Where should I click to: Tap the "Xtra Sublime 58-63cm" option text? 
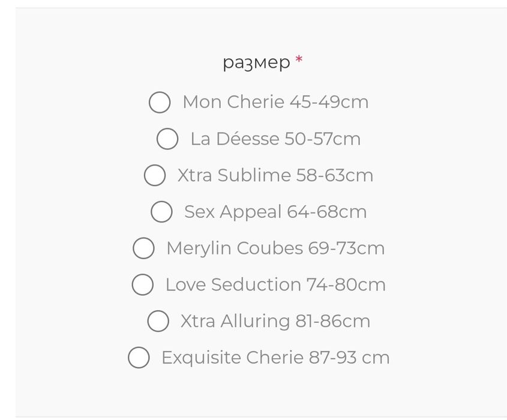(x=275, y=175)
